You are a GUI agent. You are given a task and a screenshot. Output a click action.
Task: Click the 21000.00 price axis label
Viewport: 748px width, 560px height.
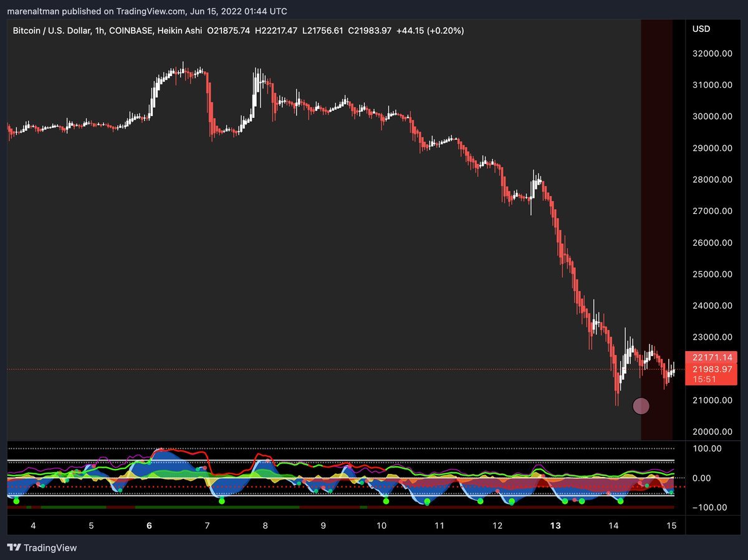[x=711, y=400]
